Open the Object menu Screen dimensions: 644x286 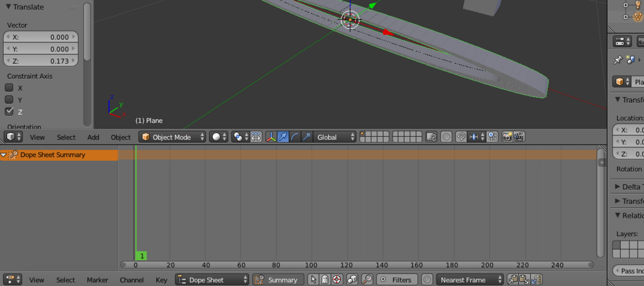tap(121, 137)
